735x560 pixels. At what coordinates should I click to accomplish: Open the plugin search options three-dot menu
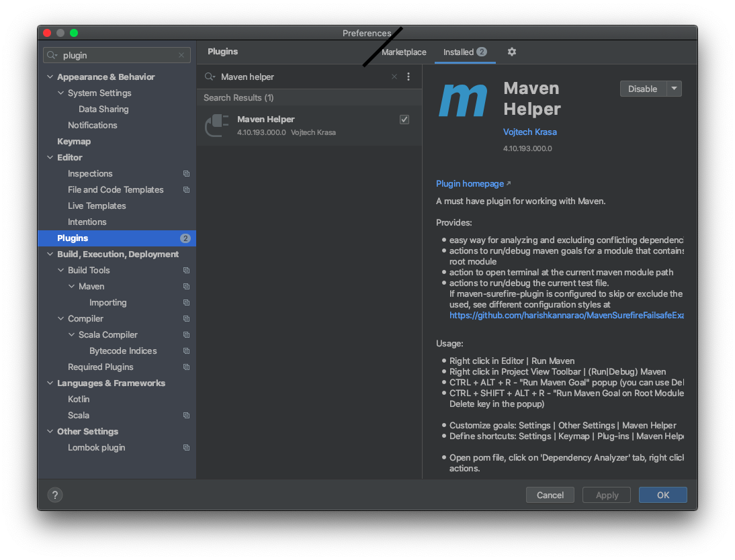click(x=408, y=77)
